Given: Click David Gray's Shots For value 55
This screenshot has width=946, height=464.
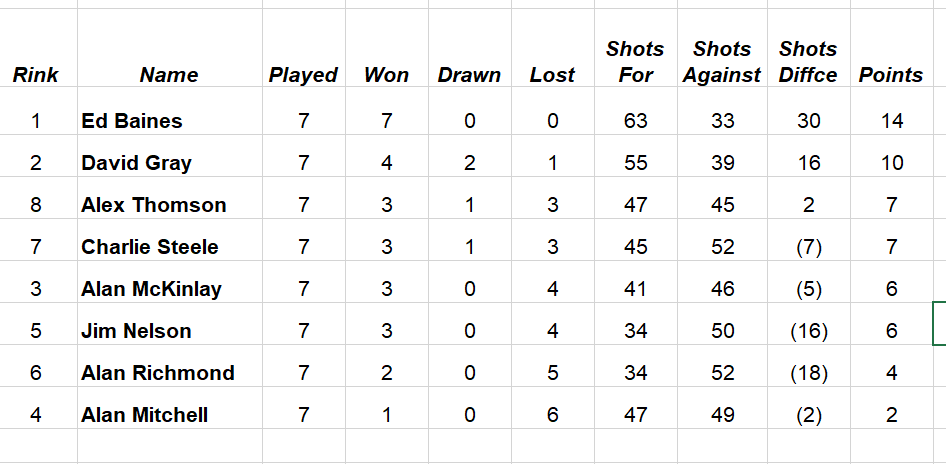Looking at the screenshot, I should tap(635, 163).
